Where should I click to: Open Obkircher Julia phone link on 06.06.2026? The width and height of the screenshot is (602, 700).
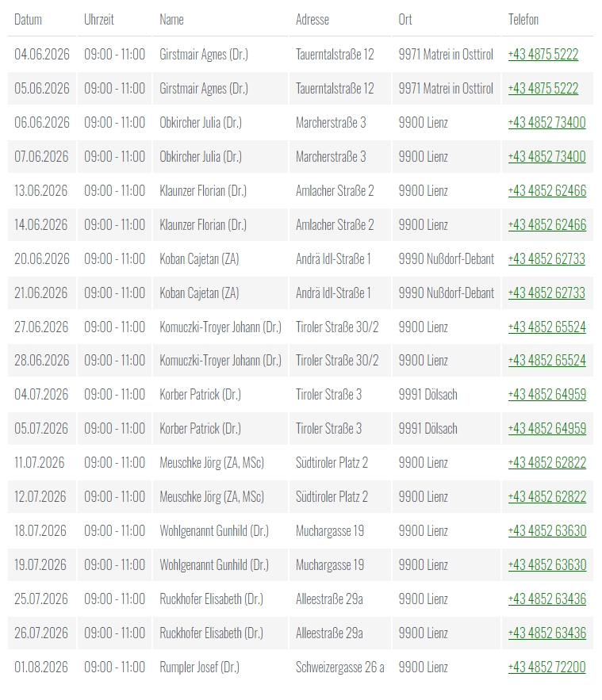tap(546, 122)
